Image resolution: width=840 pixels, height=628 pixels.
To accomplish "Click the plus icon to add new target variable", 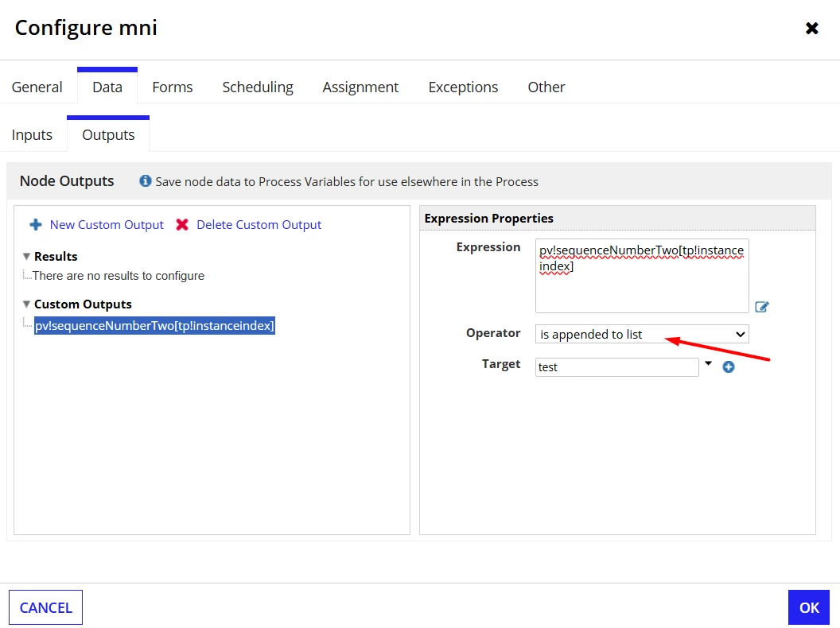I will [728, 366].
